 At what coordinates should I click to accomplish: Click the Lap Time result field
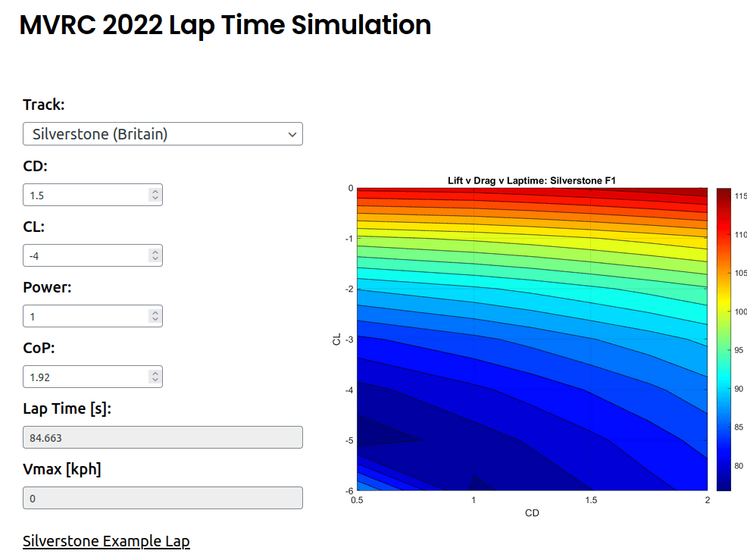tap(162, 437)
